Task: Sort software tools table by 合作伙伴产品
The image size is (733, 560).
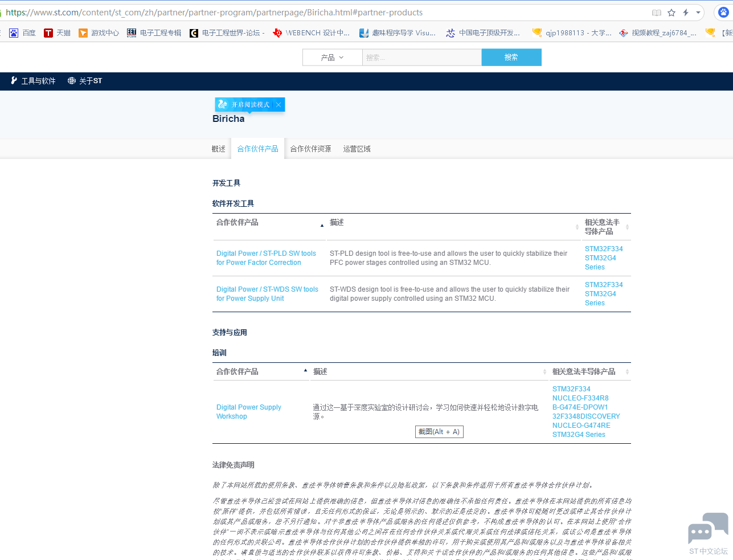Action: [x=322, y=226]
